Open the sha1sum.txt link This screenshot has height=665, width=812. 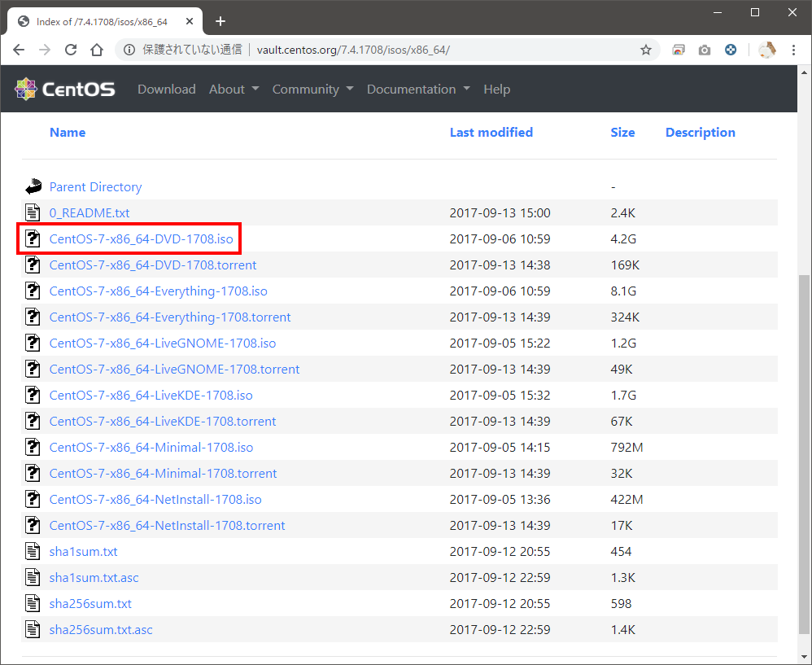coord(83,551)
